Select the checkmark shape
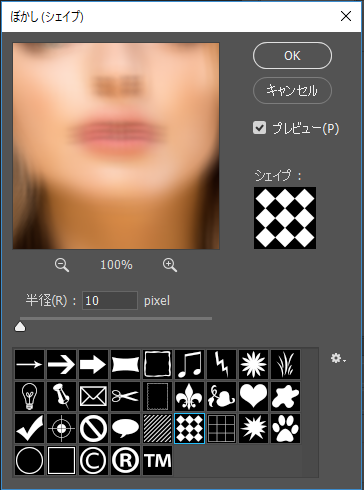The width and height of the screenshot is (364, 490). (29, 428)
